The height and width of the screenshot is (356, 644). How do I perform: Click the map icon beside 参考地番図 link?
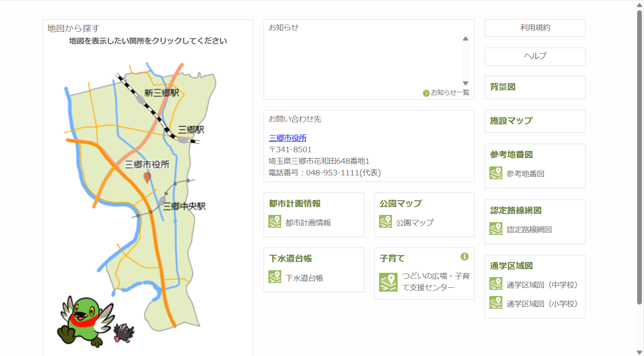click(496, 173)
